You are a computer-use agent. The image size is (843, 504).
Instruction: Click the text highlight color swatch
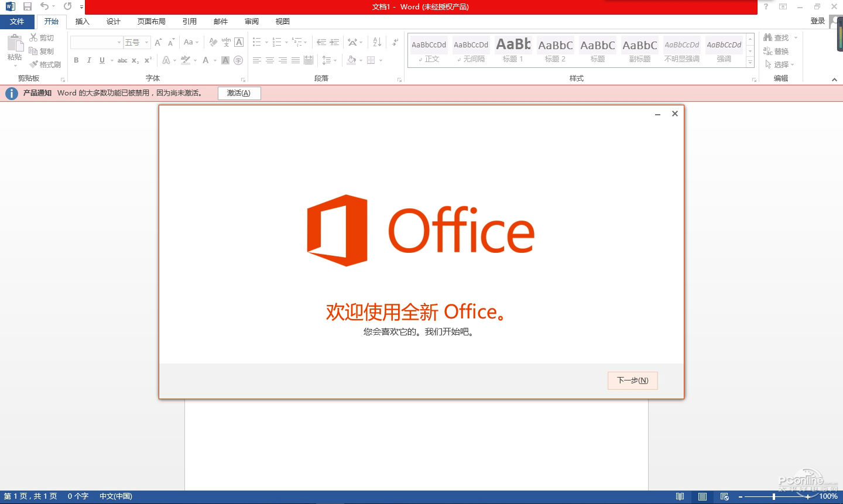coord(186,60)
